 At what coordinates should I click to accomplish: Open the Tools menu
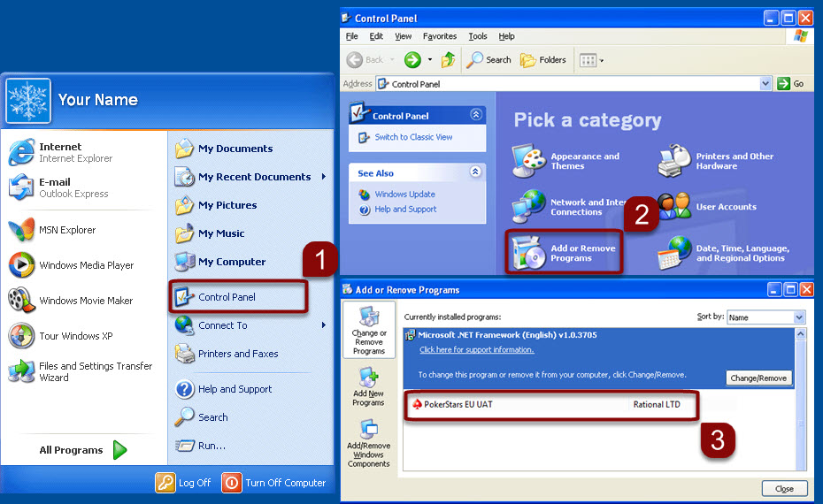coord(478,36)
